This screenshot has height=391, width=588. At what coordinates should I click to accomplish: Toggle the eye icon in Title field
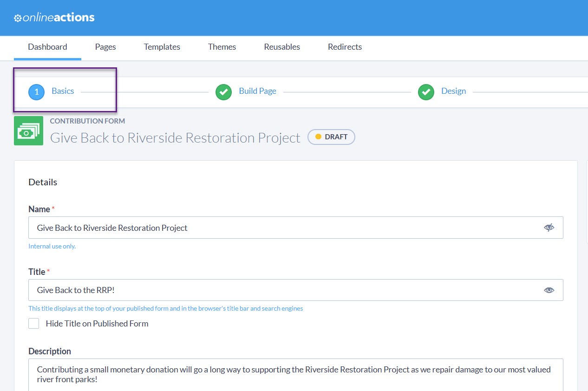pos(549,290)
